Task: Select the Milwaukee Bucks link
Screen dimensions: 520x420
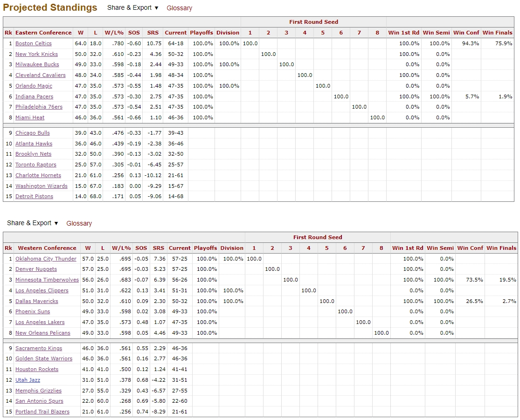Action: click(37, 64)
